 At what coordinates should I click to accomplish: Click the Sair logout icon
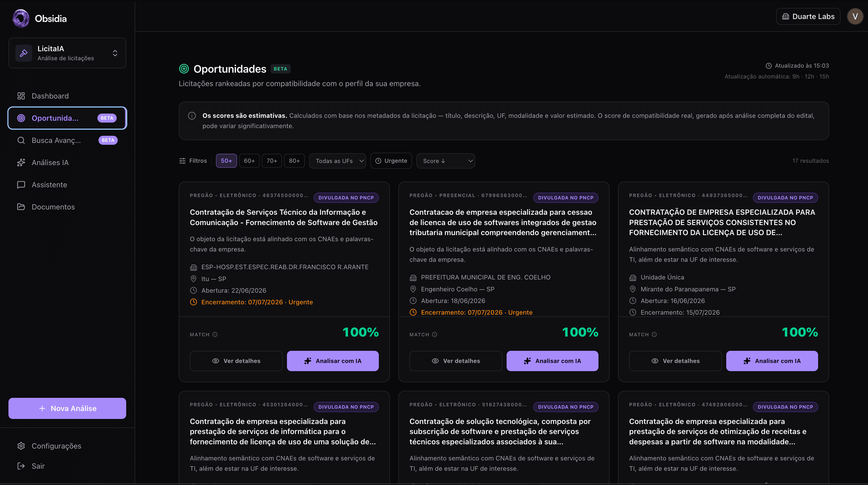(x=21, y=466)
